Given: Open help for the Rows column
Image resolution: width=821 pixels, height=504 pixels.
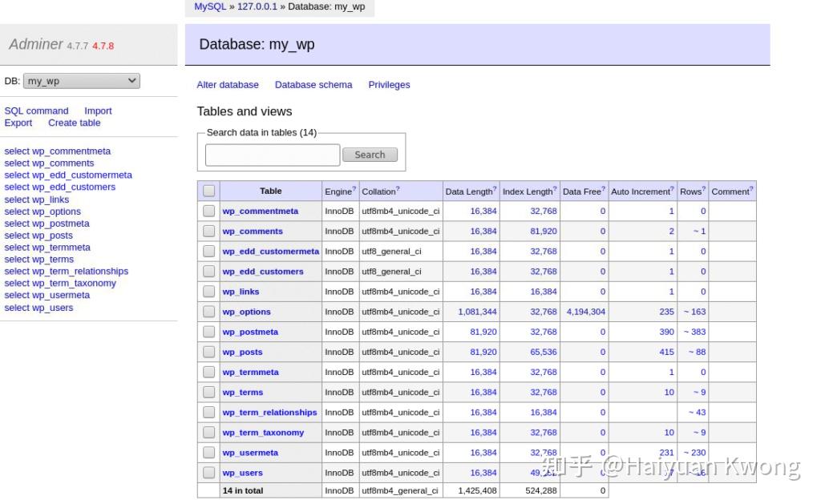Looking at the screenshot, I should tap(702, 187).
